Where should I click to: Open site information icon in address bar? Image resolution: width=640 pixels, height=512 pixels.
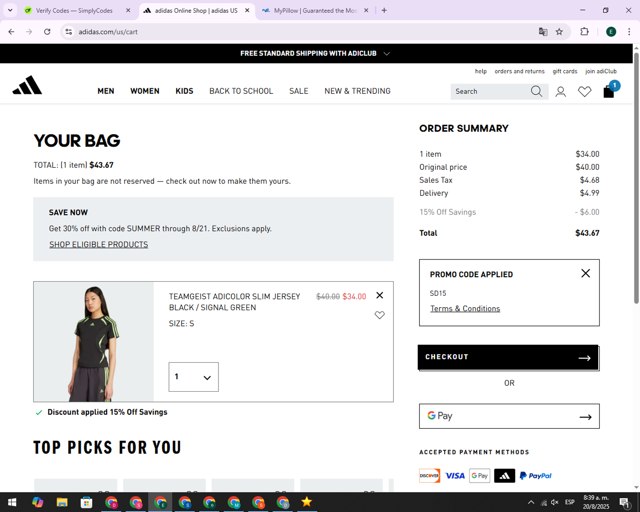69,32
